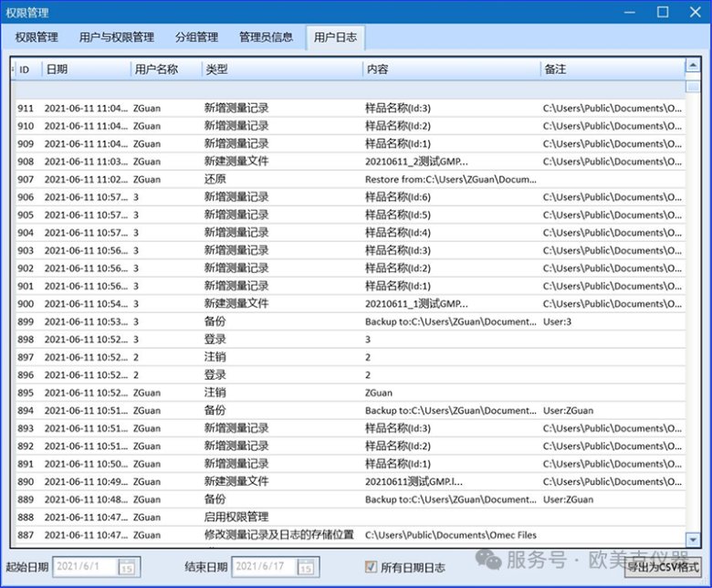712x588 pixels.
Task: Click the vertical scrollbar thumb
Action: coord(693,85)
